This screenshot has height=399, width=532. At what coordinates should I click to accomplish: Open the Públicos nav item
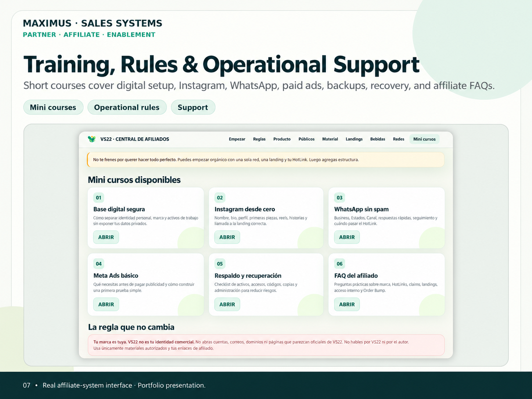click(x=306, y=139)
